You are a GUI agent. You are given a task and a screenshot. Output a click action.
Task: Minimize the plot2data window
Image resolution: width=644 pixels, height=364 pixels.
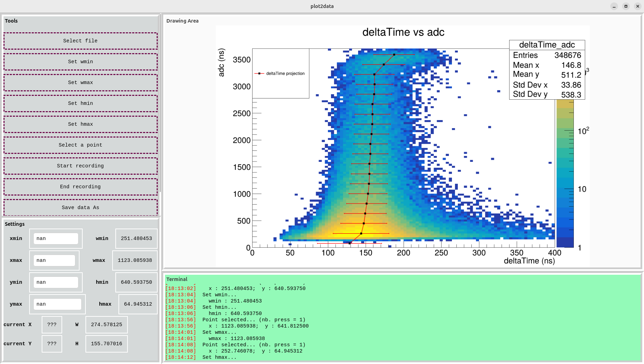click(614, 6)
